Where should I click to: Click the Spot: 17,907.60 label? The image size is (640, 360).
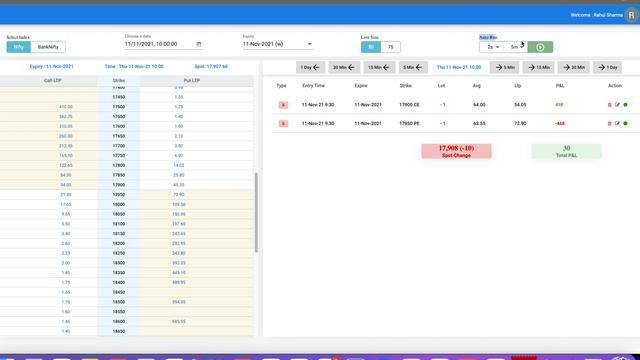coord(211,67)
